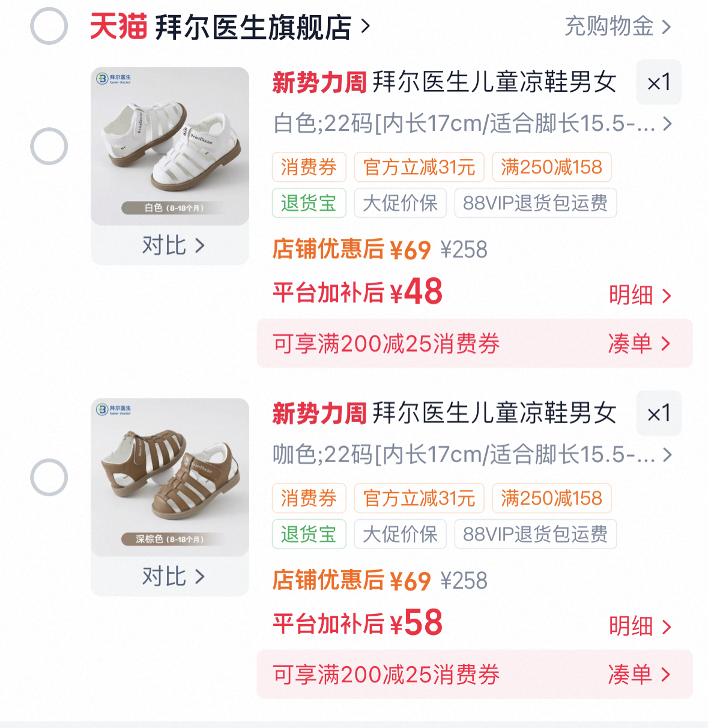This screenshot has width=708, height=728.
Task: Tap 凑单 on brown sandals coupon banner
Action: coord(638,675)
